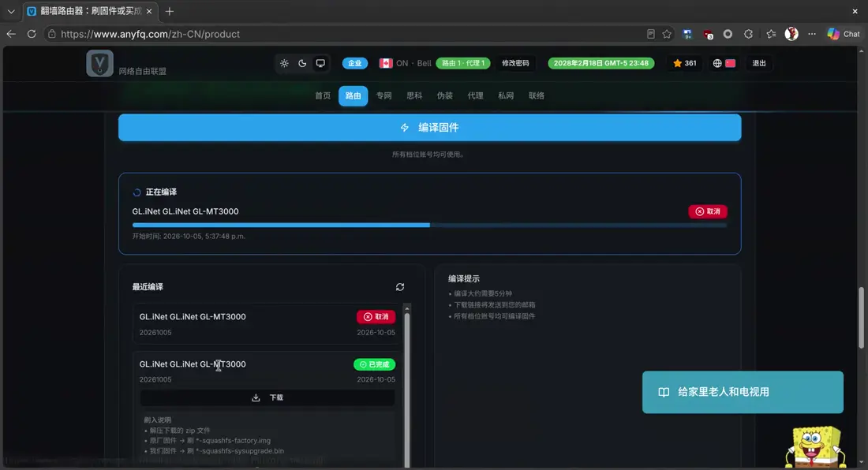
Task: Switch to light theme sun icon
Action: 284,63
